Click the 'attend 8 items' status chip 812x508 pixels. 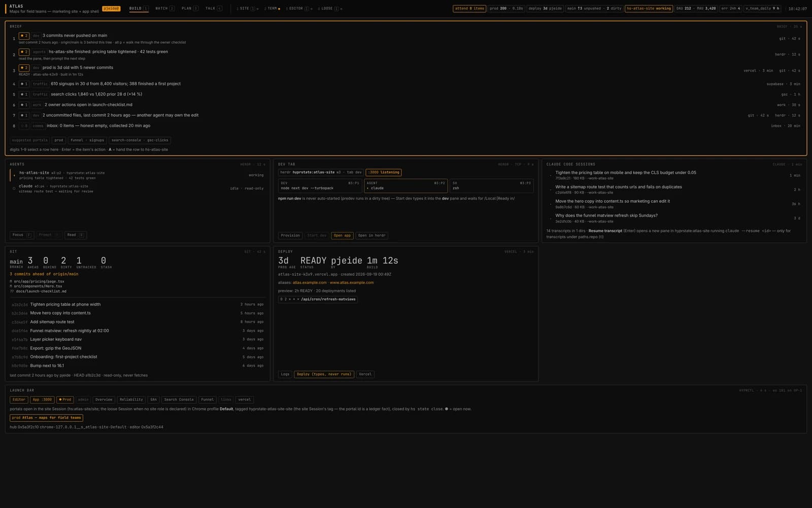click(x=469, y=9)
